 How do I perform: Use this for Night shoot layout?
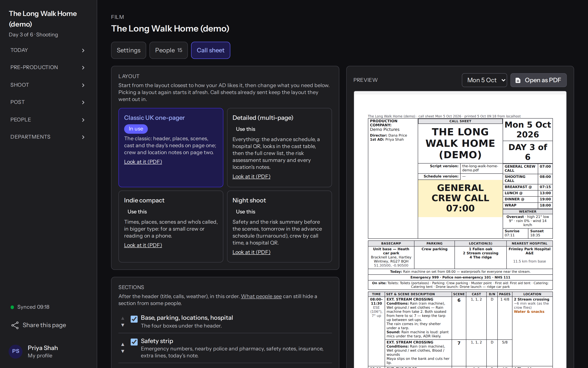point(245,212)
